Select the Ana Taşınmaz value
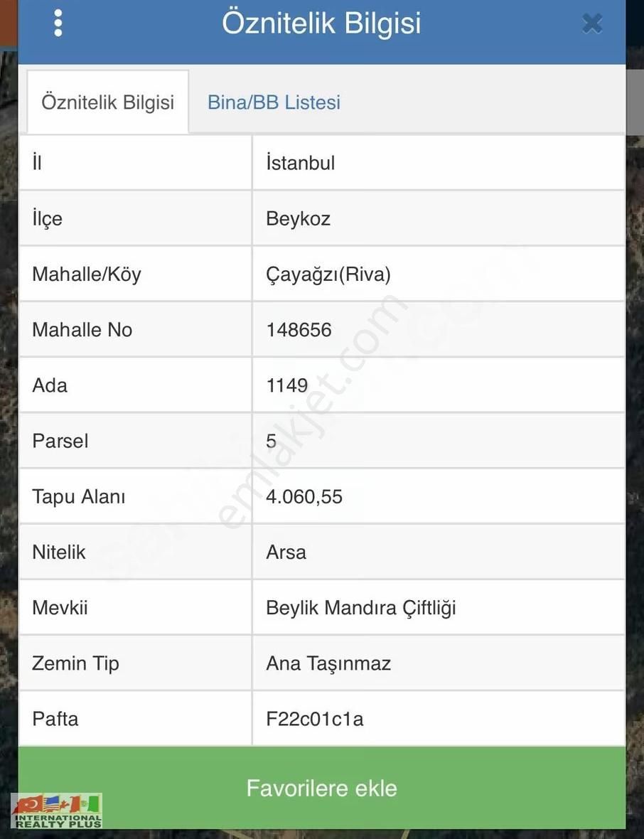 (x=328, y=663)
